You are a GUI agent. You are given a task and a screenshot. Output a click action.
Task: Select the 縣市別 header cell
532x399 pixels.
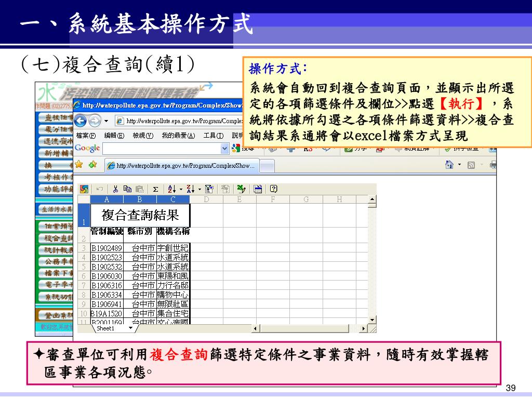click(x=140, y=234)
